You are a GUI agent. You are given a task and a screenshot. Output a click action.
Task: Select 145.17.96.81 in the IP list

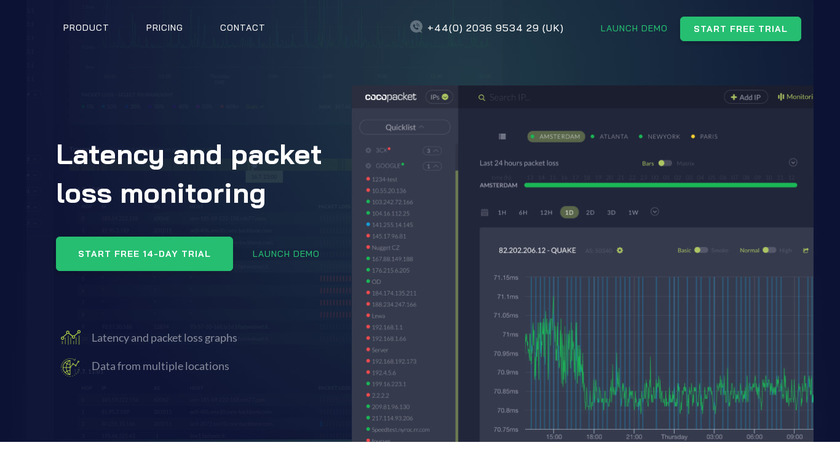point(389,236)
